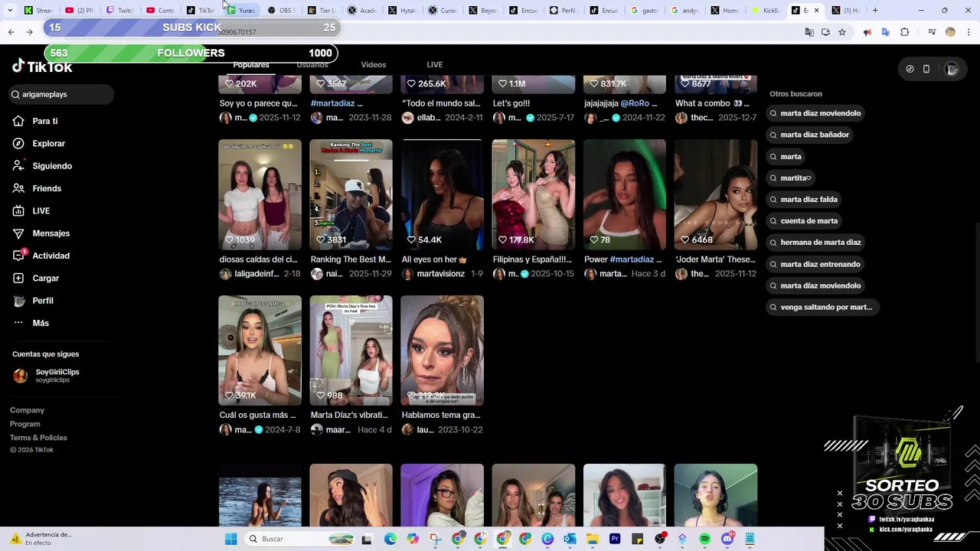Open the 'Hablamos tema gra...' video
Image resolution: width=980 pixels, height=551 pixels.
(x=442, y=350)
